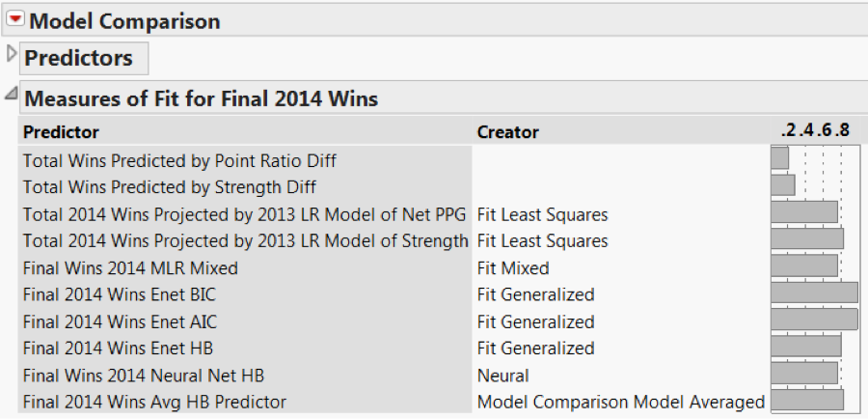Collapse Measures of Fit for Final 2014 Wins

tap(11, 95)
